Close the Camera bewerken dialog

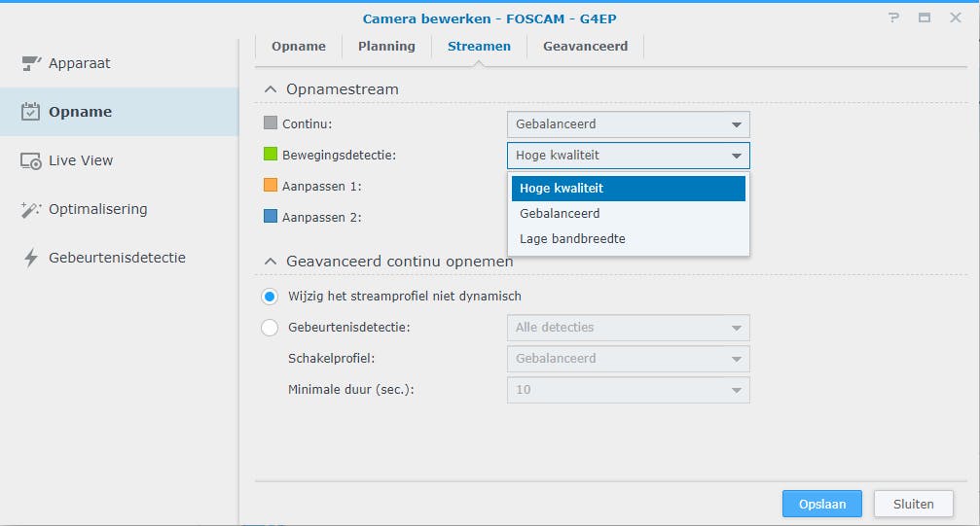pos(956,18)
